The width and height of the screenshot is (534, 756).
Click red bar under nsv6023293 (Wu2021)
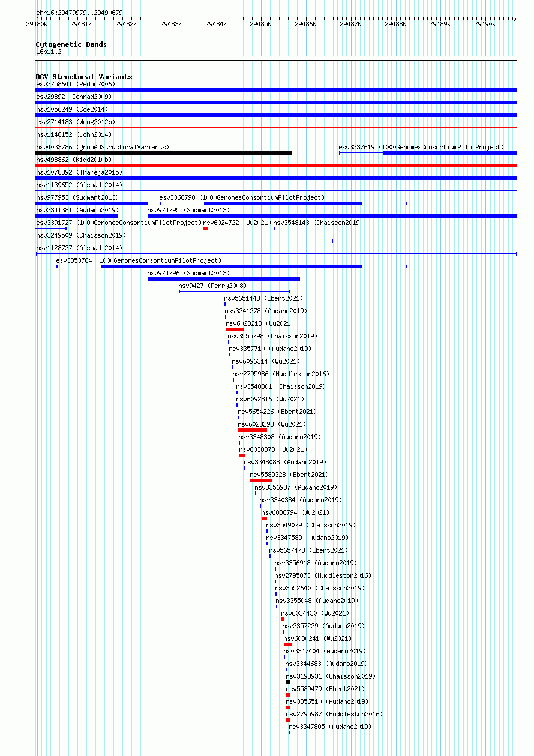coord(253,430)
